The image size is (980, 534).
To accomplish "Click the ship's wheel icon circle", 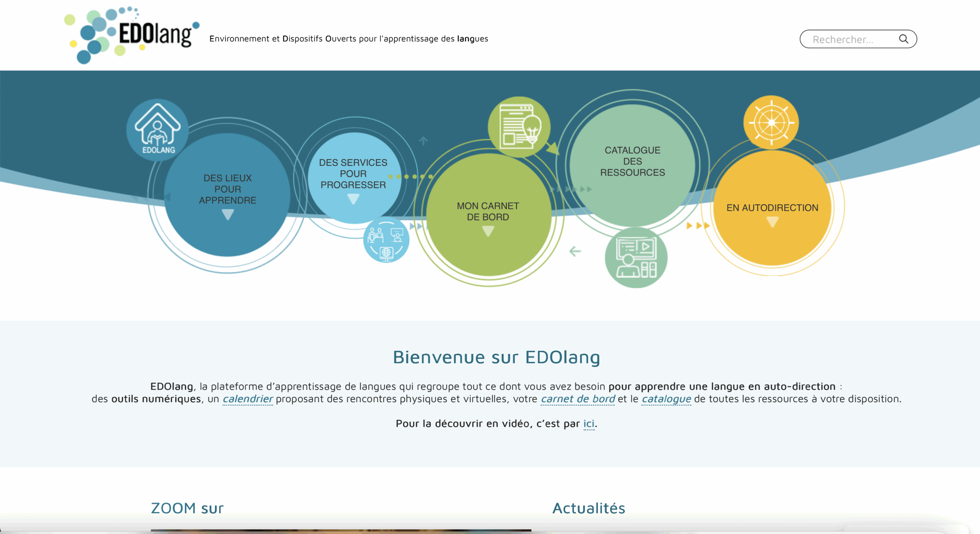I will coord(771,123).
